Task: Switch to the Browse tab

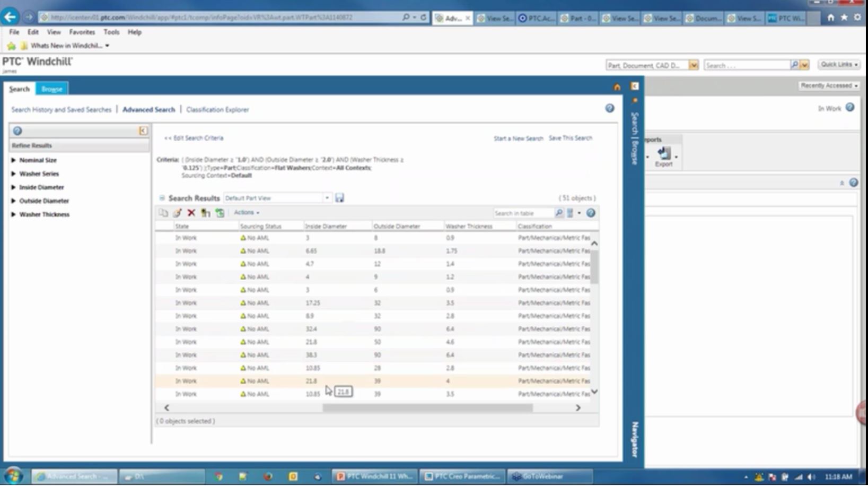Action: tap(52, 89)
